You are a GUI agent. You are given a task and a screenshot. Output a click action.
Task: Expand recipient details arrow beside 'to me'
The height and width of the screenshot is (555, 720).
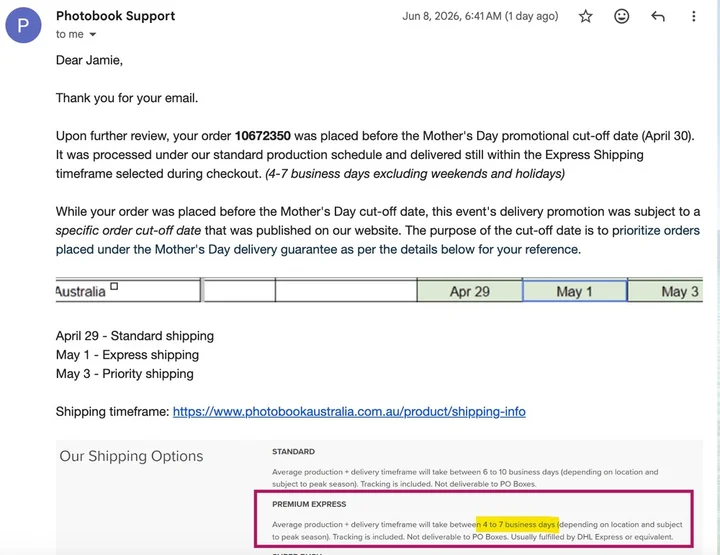(x=92, y=34)
